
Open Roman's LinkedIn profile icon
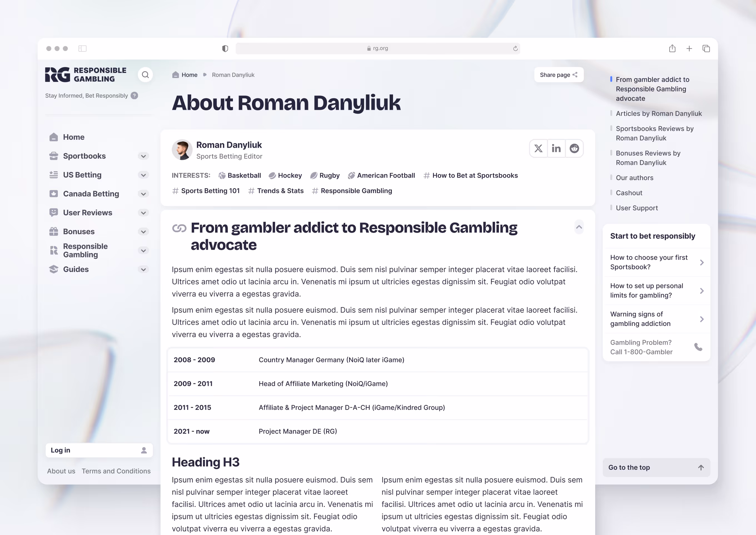pos(556,149)
